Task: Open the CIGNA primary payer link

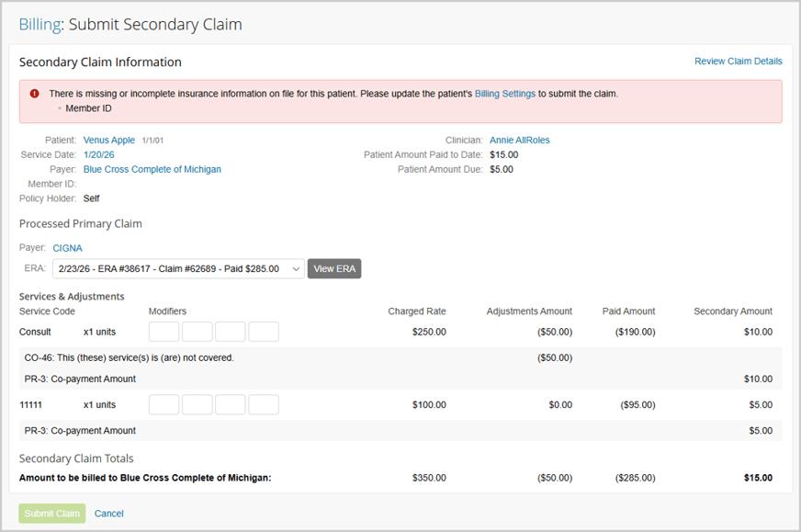Action: pyautogui.click(x=67, y=247)
